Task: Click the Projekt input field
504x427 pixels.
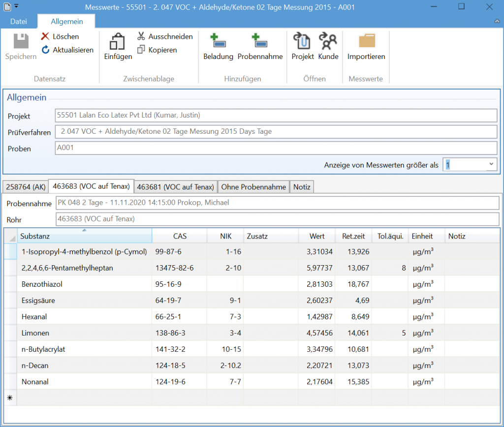Action: pos(276,116)
